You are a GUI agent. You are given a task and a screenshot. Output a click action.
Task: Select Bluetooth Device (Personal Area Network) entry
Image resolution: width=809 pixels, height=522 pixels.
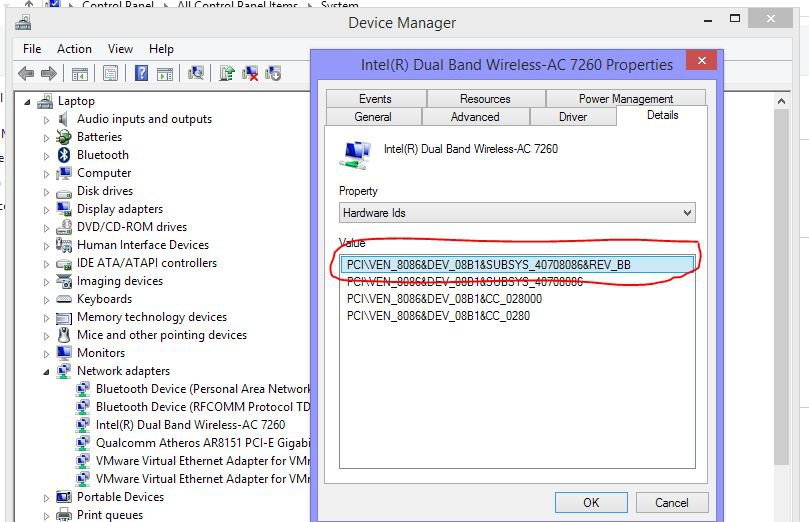point(203,389)
